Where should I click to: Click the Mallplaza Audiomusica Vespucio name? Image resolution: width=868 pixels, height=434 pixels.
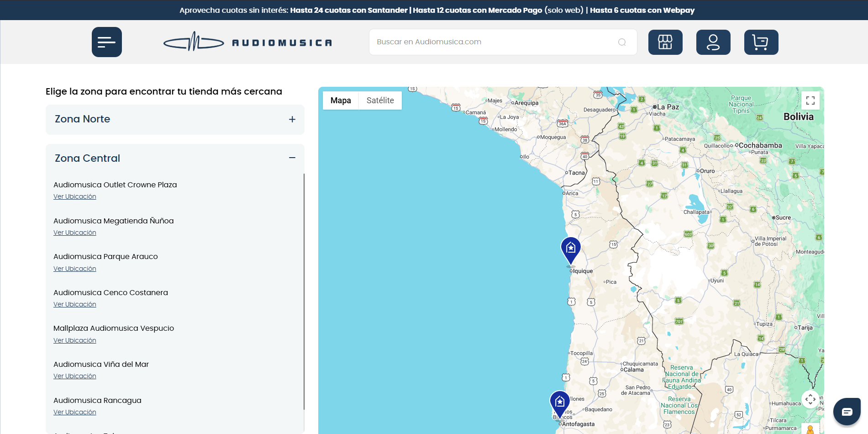pyautogui.click(x=114, y=328)
